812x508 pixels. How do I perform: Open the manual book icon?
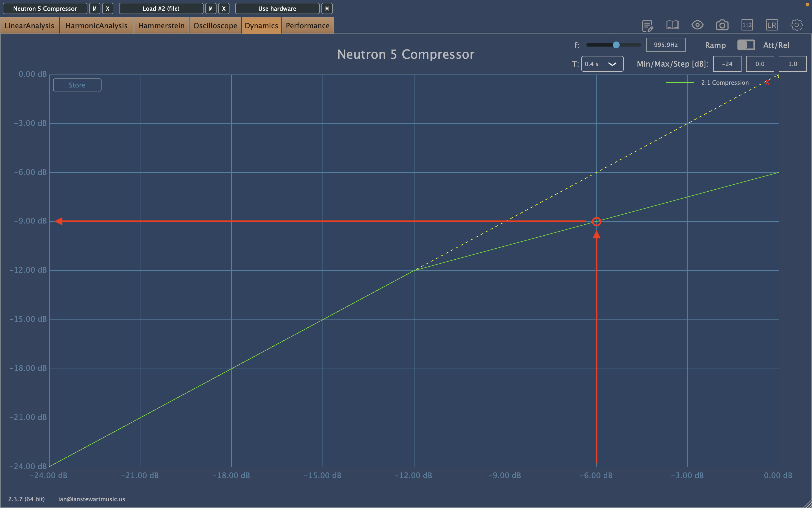672,25
